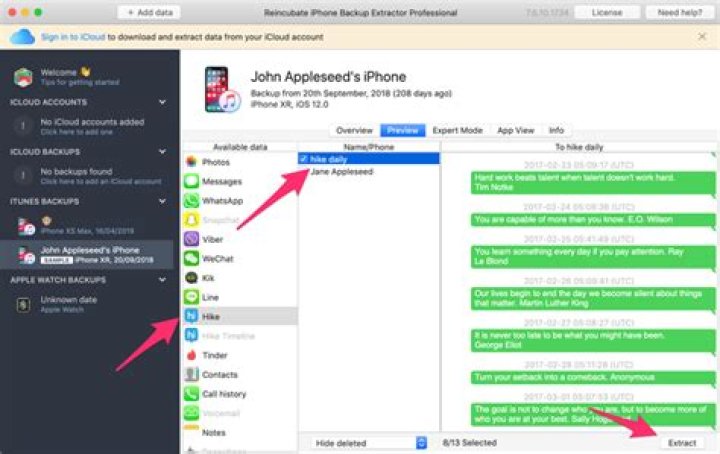
Task: Collapse the iCloud Accounts section
Action: pyautogui.click(x=164, y=102)
